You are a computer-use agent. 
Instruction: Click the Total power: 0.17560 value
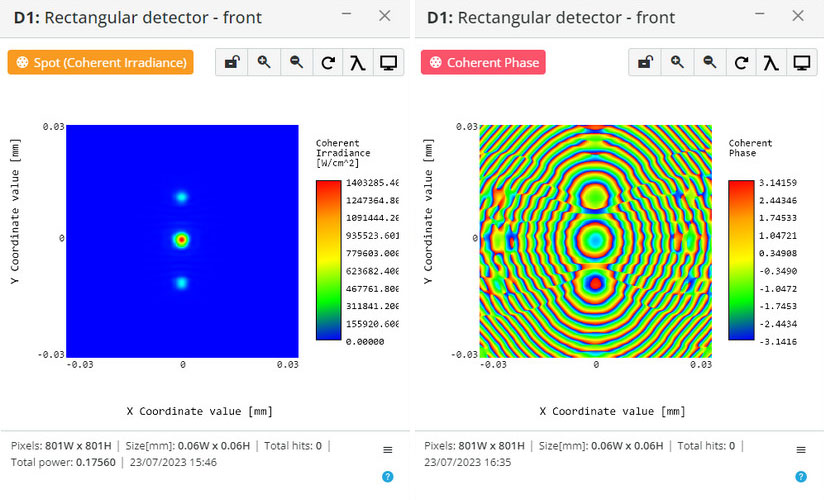click(x=63, y=462)
